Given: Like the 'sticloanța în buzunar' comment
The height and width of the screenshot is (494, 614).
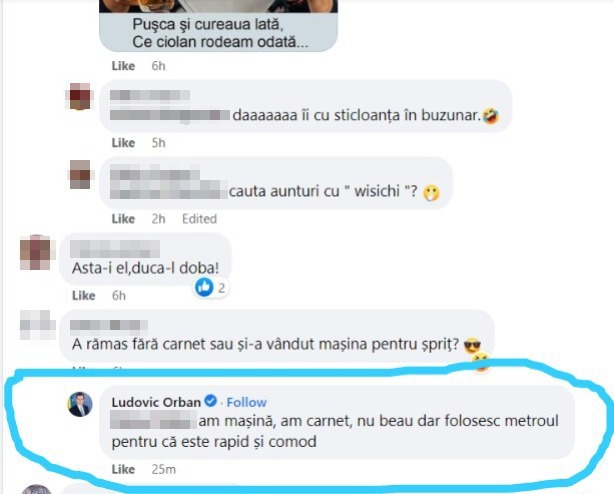Looking at the screenshot, I should pyautogui.click(x=123, y=142).
